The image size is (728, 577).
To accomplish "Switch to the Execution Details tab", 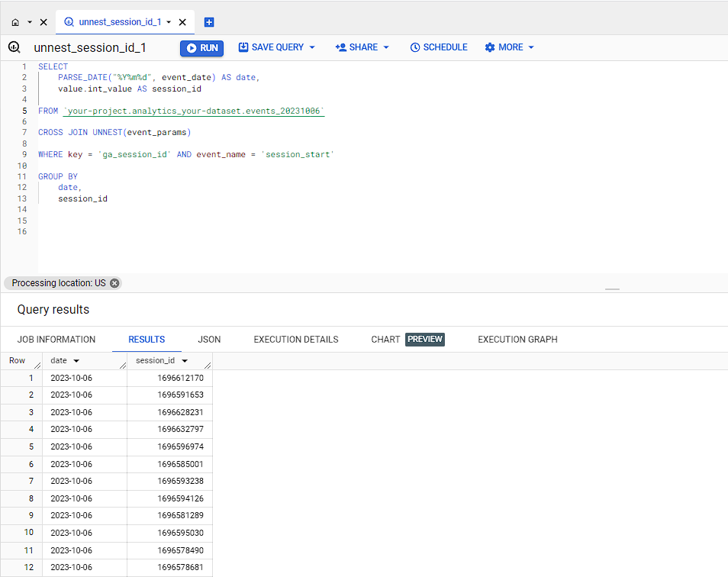I will click(x=296, y=340).
